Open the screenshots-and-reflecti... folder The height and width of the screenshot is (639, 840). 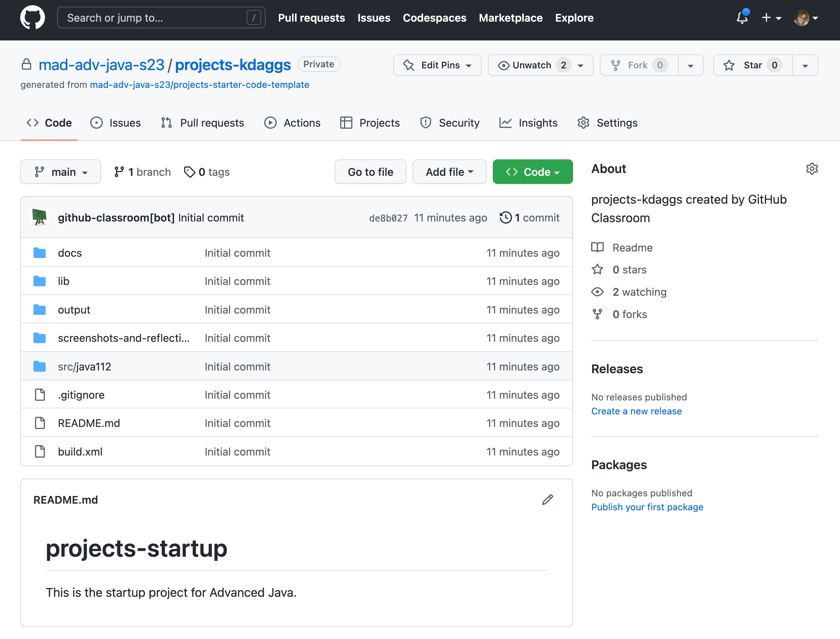(x=123, y=338)
